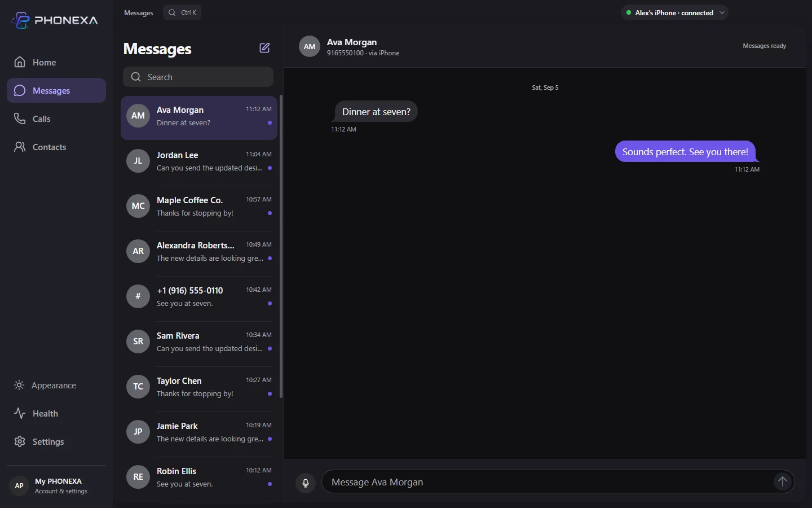Click the Home house icon
Image resolution: width=812 pixels, height=508 pixels.
[20, 62]
